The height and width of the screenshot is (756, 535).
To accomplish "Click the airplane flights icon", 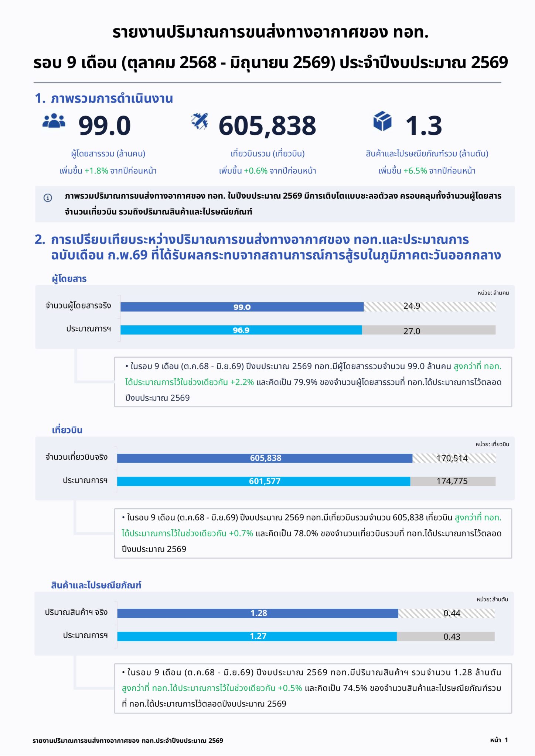I will tap(200, 121).
